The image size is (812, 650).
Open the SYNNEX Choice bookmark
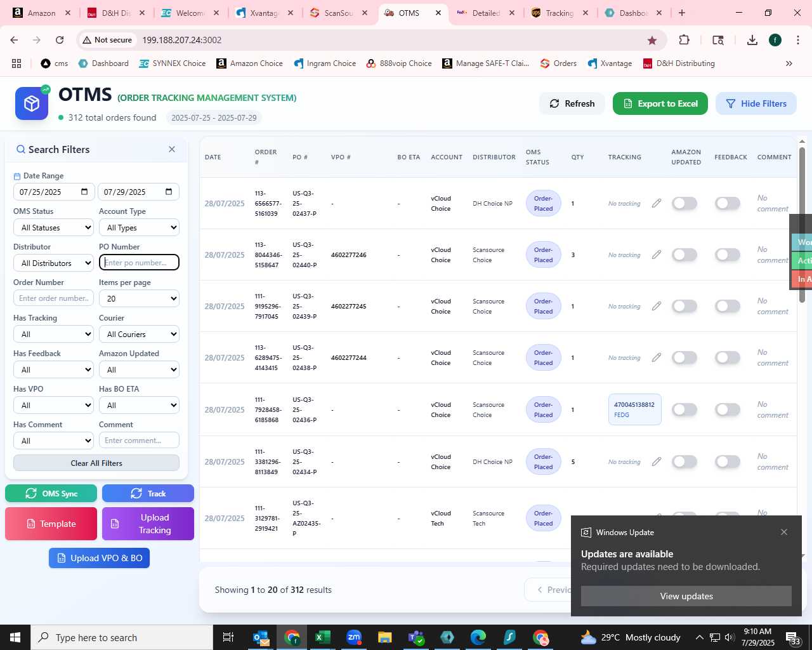173,63
